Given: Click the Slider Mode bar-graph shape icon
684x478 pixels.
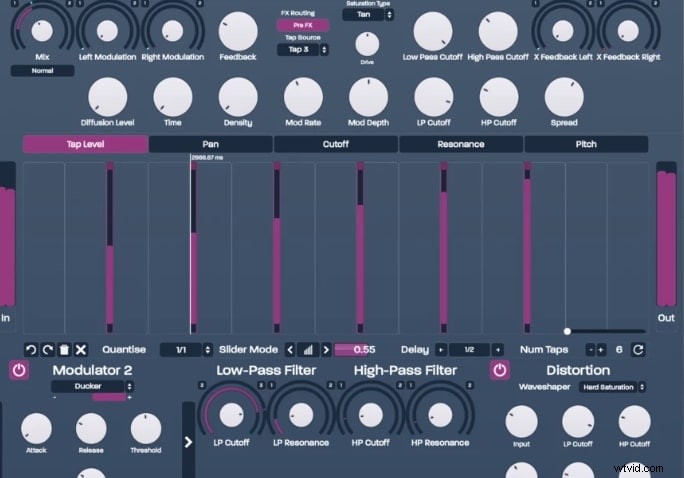Looking at the screenshot, I should click(x=308, y=350).
